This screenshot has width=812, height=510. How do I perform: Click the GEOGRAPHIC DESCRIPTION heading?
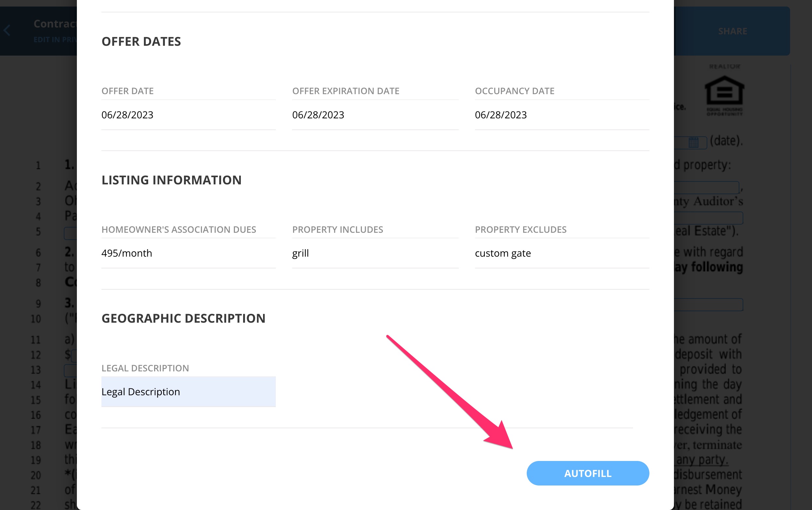[x=184, y=318]
